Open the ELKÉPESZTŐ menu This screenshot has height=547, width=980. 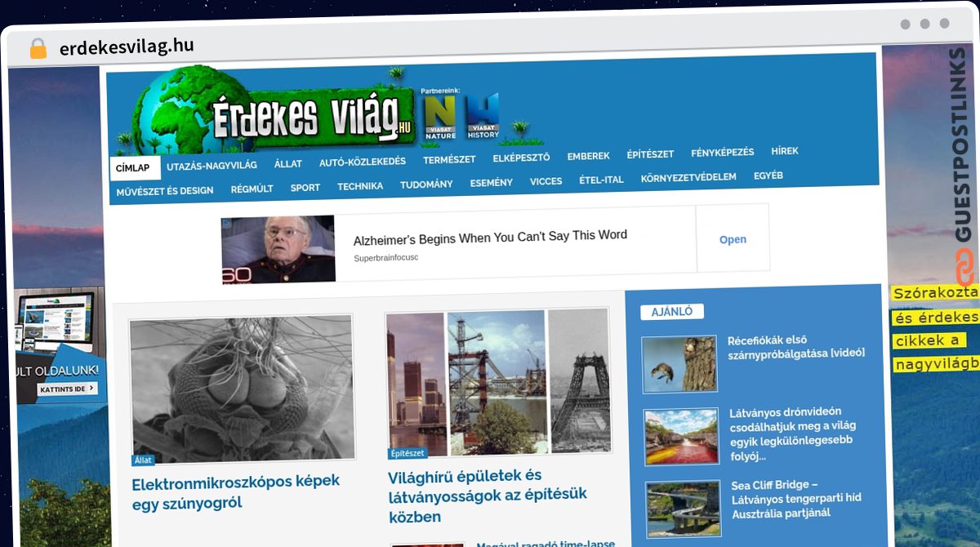tap(521, 158)
